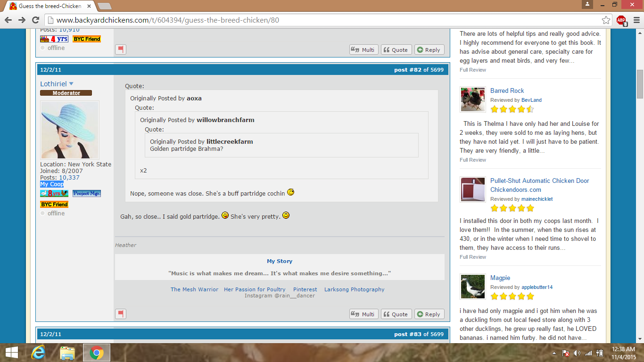Toggle Multi-quote on post #82
Image resolution: width=644 pixels, height=362 pixels.
point(363,314)
